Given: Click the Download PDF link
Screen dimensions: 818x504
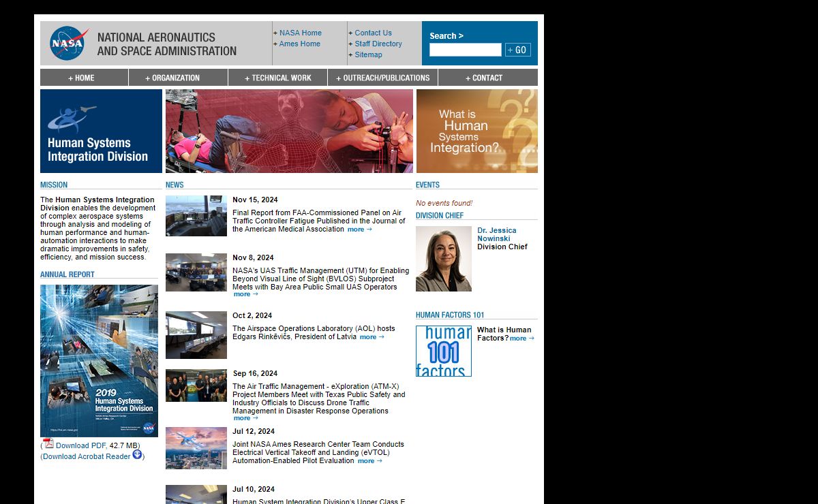Looking at the screenshot, I should (x=80, y=445).
